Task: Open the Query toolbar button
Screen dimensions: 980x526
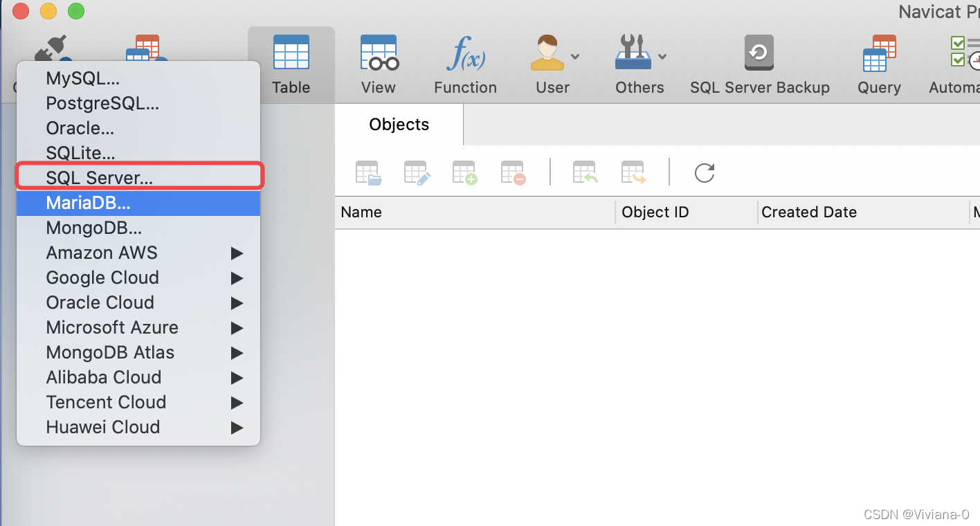Action: point(879,65)
